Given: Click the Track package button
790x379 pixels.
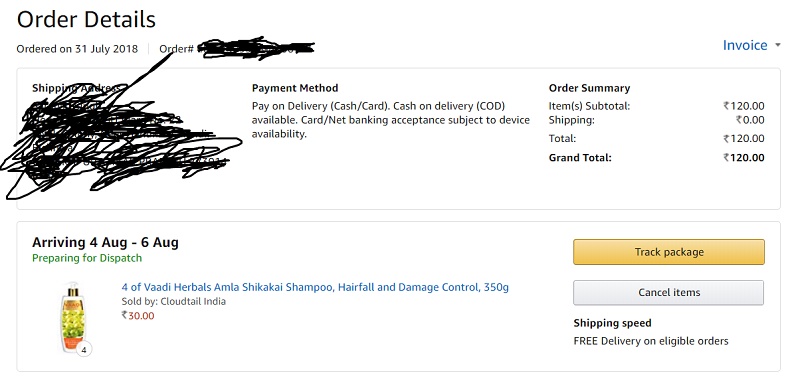Looking at the screenshot, I should (669, 252).
